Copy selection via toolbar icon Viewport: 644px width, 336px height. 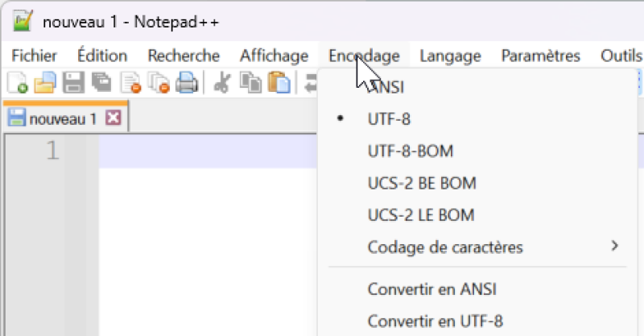click(250, 82)
